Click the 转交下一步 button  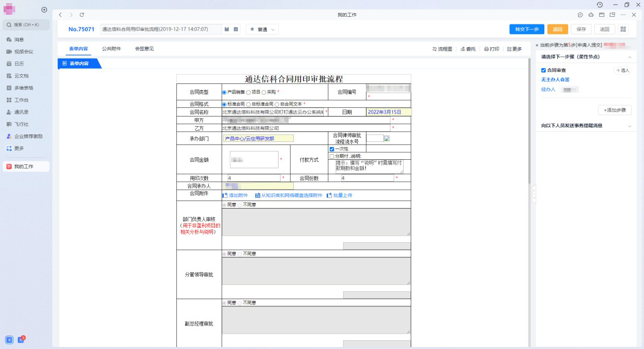point(527,29)
